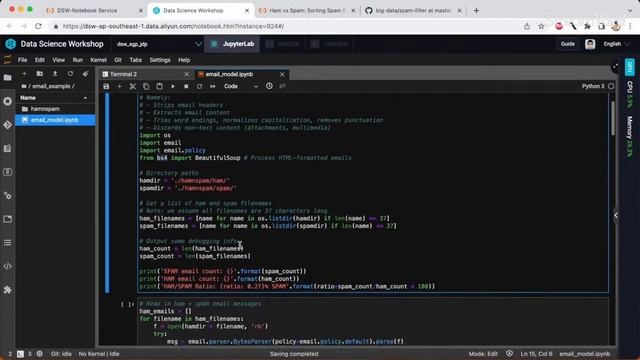Refresh the file list
This screenshot has width=640, height=360.
click(70, 74)
